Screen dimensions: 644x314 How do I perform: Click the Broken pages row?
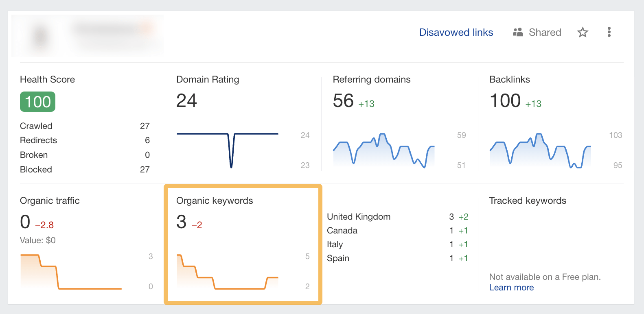[x=85, y=155]
